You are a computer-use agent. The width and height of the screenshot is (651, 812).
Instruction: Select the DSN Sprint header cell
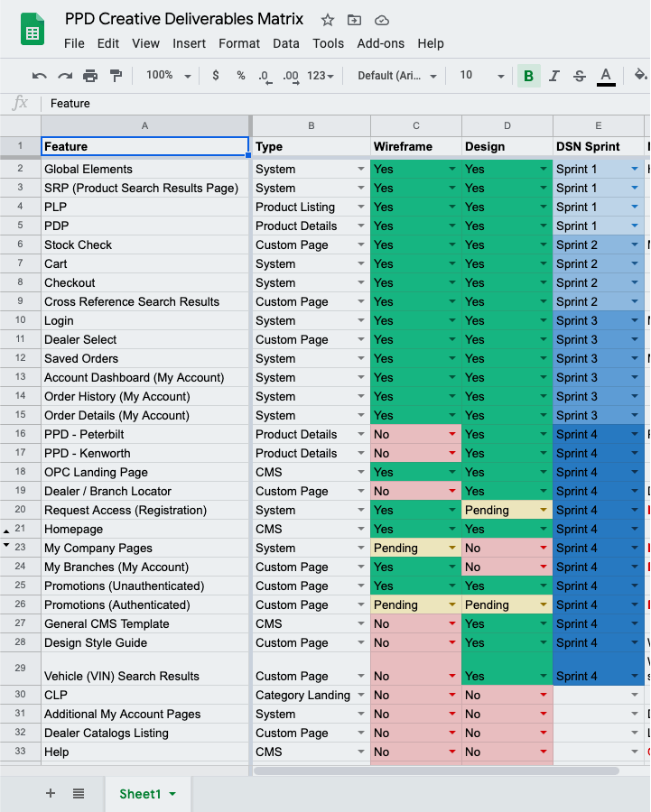click(x=598, y=146)
